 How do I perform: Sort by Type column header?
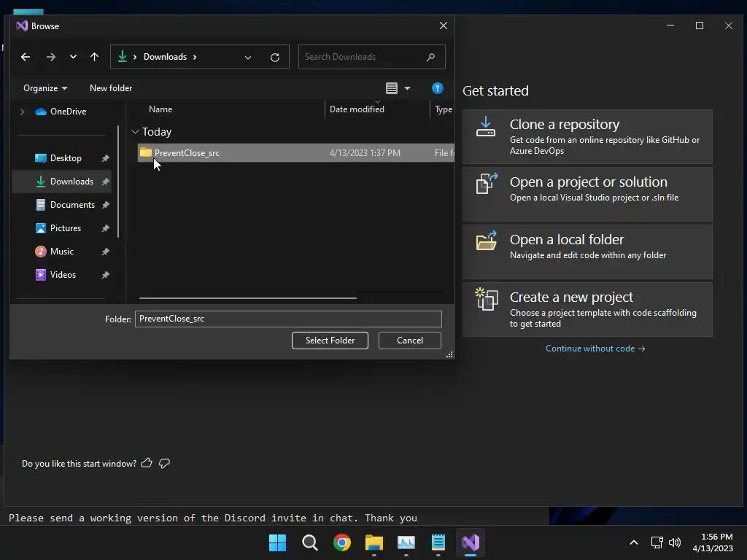(443, 109)
